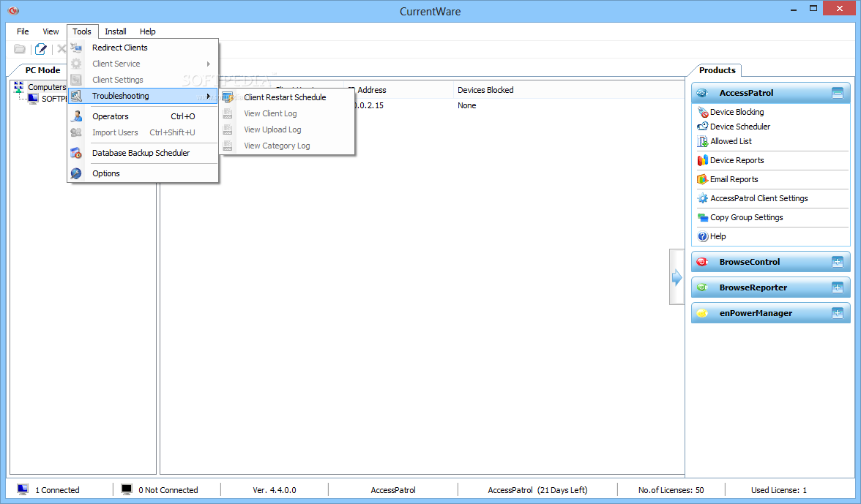
Task: Select Redirect Clients menu entry
Action: pos(143,48)
